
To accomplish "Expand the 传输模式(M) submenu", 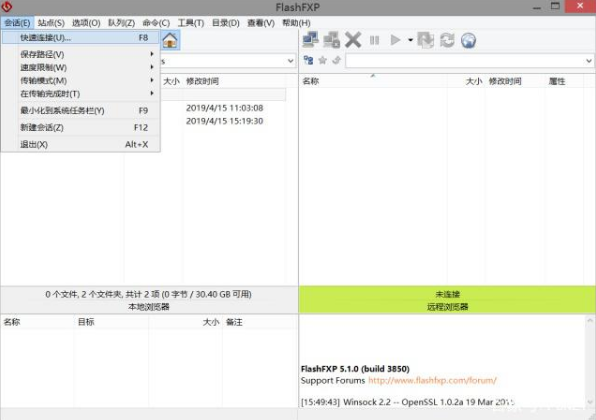I will coord(81,81).
